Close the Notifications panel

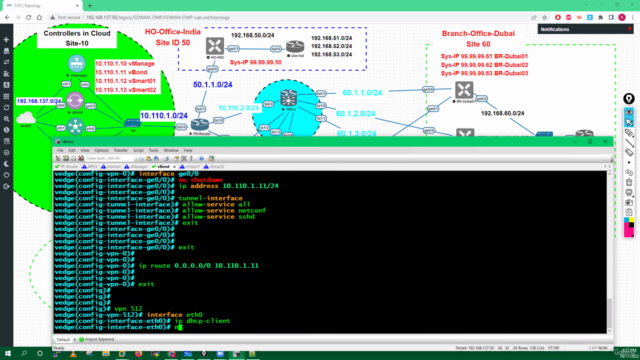click(629, 29)
